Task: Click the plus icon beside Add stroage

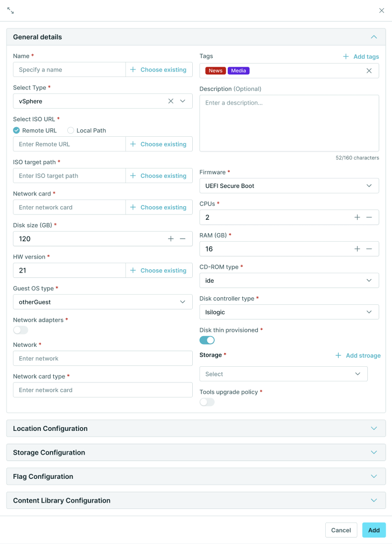Action: 338,355
